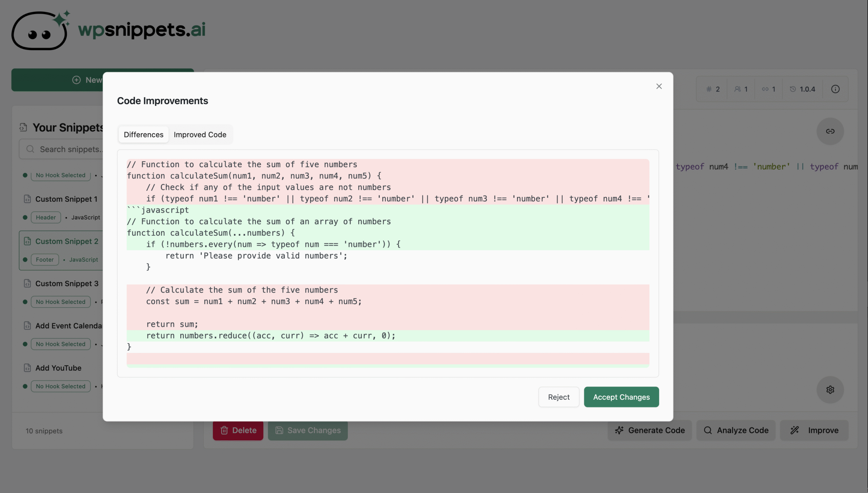Click the magnifier icon in Analyze Code
868x493 pixels.
(708, 431)
